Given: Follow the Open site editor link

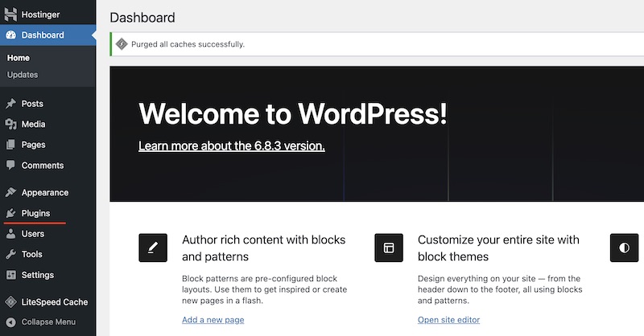Looking at the screenshot, I should (449, 320).
